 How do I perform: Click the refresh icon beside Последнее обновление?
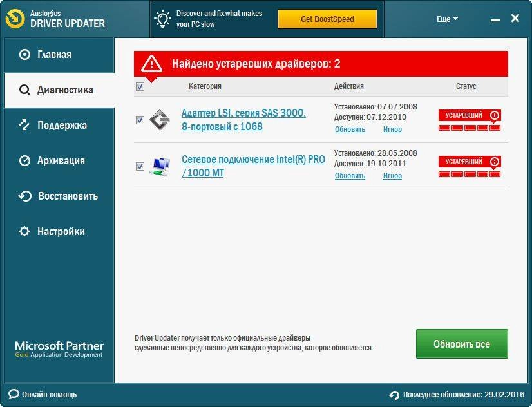click(394, 395)
